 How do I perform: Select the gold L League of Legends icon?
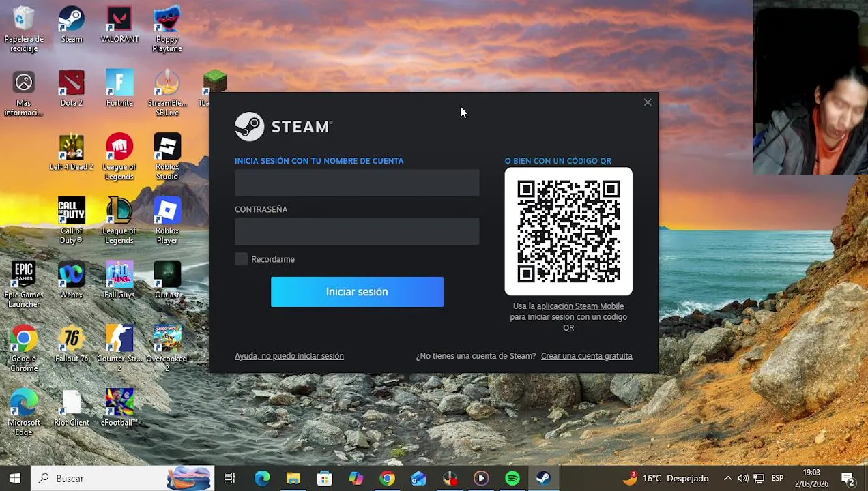119,222
